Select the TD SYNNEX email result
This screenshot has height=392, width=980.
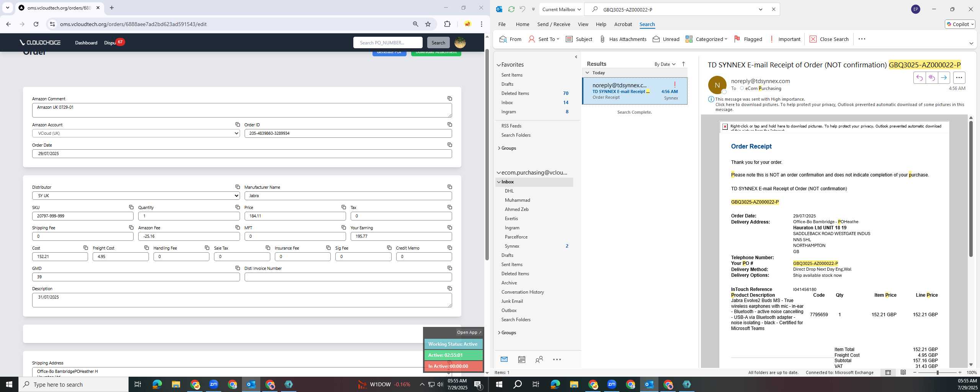pos(635,91)
